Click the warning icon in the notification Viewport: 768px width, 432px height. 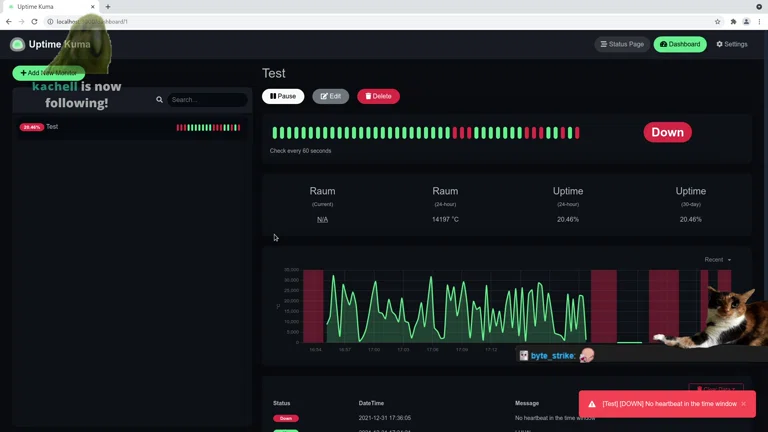pos(592,404)
